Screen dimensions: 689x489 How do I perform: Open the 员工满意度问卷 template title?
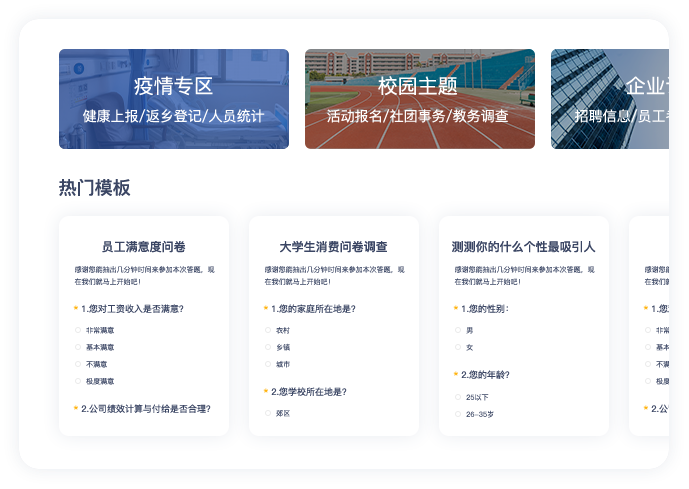pos(144,246)
